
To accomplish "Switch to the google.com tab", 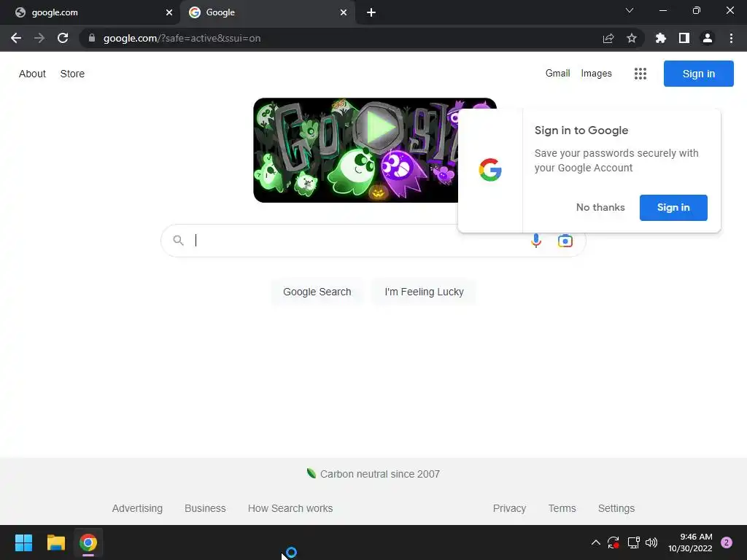I will pos(90,12).
